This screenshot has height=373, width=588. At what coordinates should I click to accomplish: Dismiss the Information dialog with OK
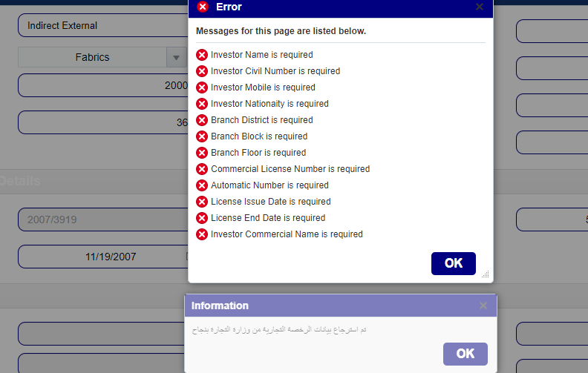click(465, 354)
